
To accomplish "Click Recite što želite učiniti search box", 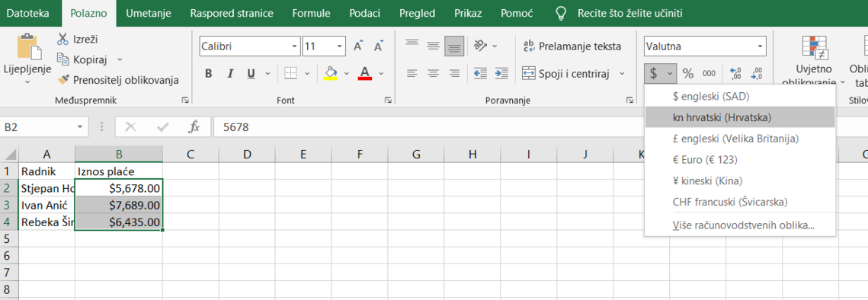I will 629,13.
